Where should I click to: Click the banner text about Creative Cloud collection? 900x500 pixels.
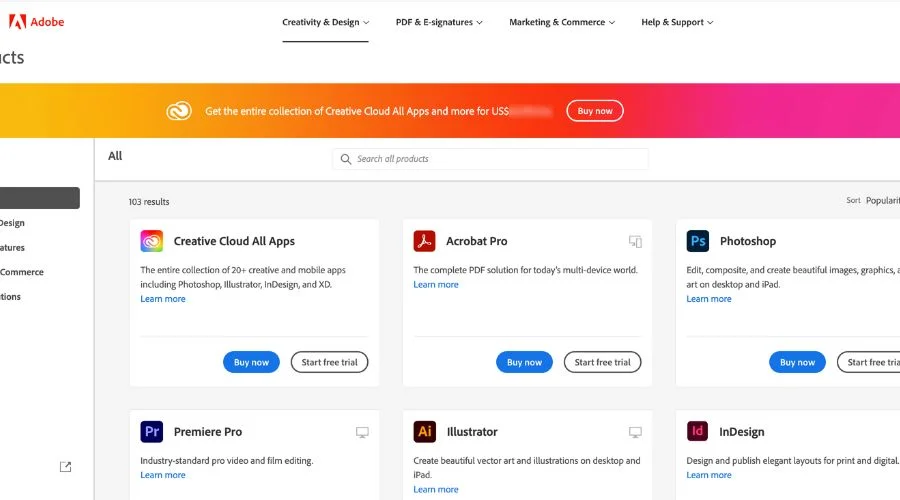pyautogui.click(x=357, y=111)
